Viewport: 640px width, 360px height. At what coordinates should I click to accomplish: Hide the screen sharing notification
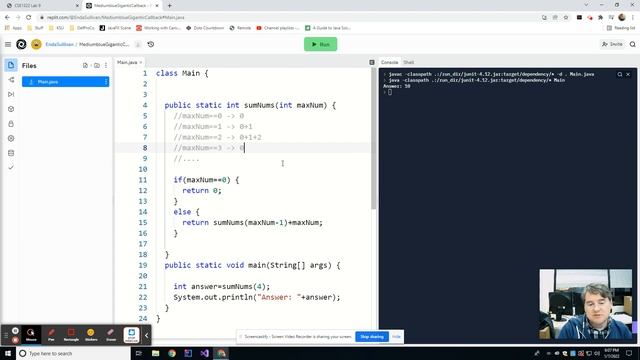click(396, 337)
